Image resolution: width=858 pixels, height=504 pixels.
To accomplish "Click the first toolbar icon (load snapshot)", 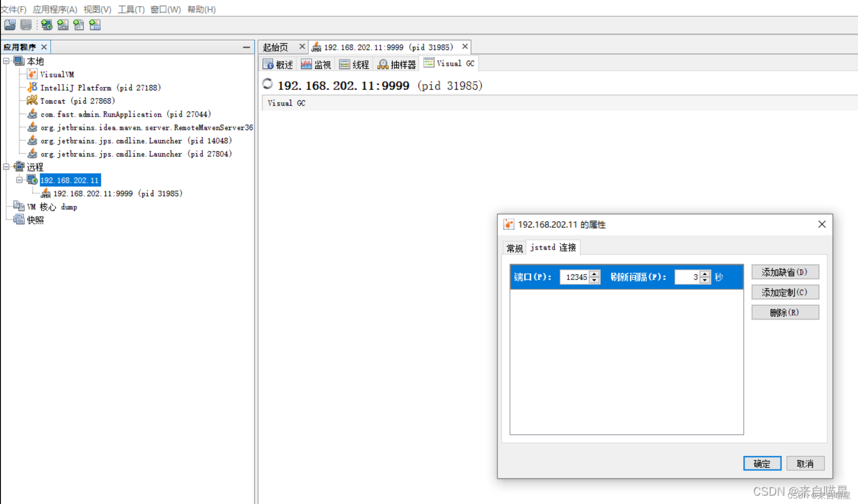I will (x=10, y=25).
